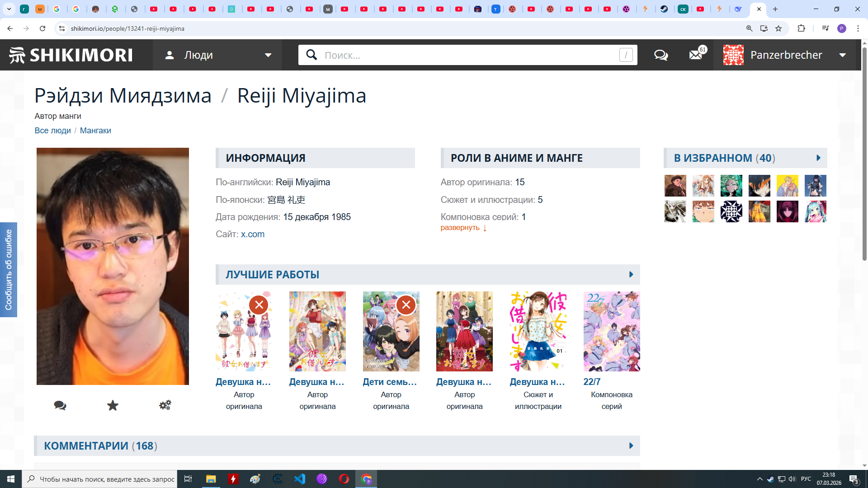Open the browser extensions puzzle icon

801,28
